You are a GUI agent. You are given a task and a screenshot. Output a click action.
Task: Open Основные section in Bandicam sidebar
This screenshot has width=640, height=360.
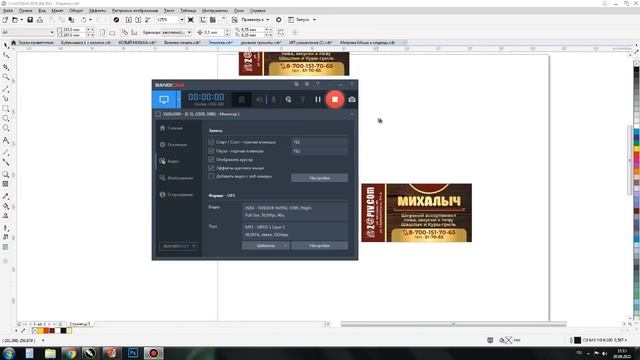(173, 144)
